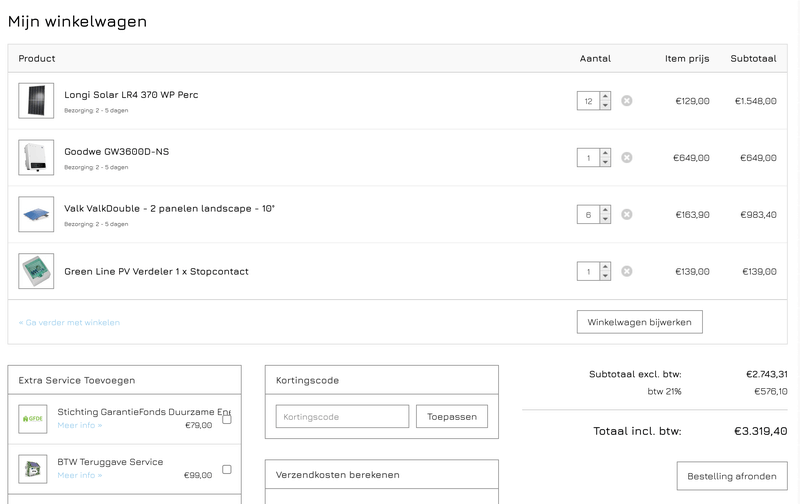Decrease quantity of Green Line PV Verdeler

click(x=605, y=275)
